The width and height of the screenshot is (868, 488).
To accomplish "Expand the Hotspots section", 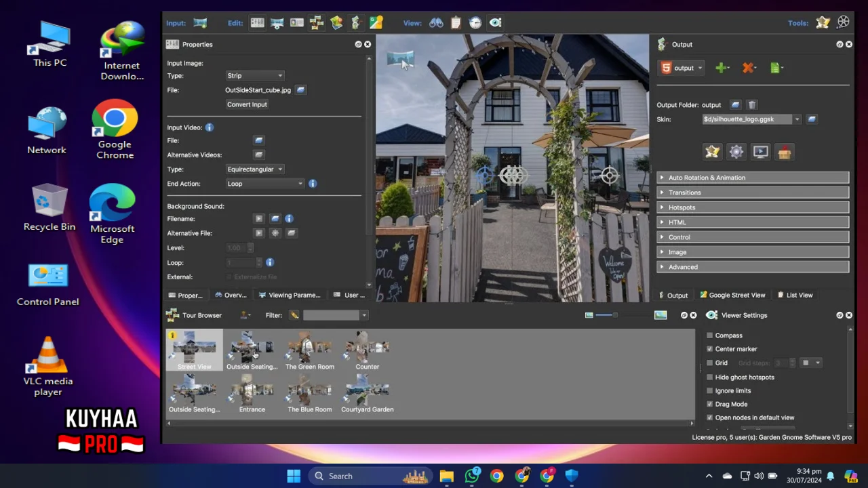I will pyautogui.click(x=753, y=207).
